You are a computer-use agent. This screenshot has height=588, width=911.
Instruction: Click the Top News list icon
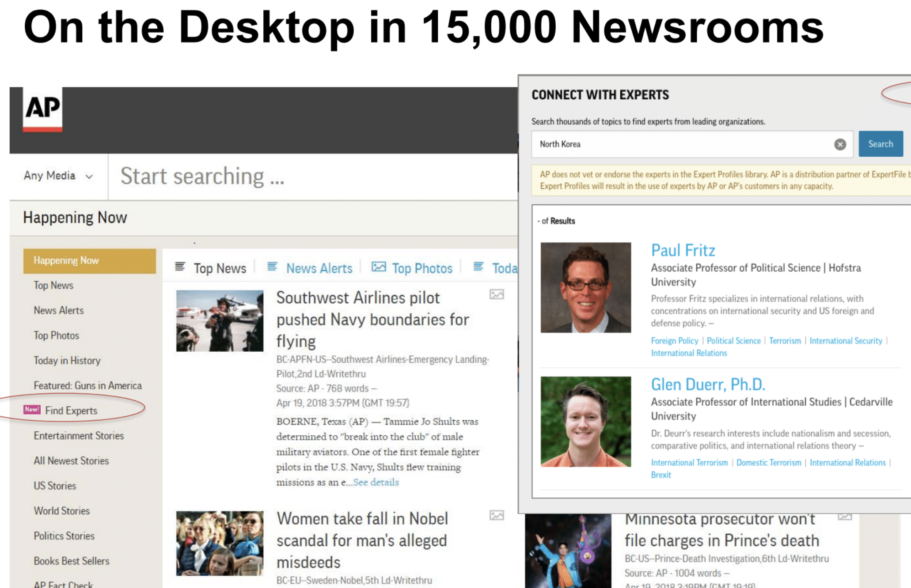pos(180,267)
